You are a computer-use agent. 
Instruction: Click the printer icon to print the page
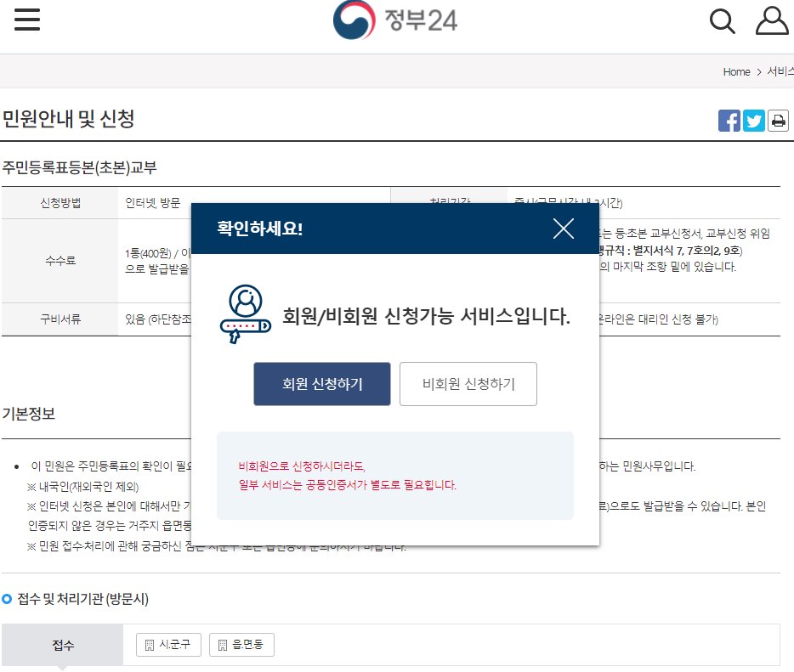click(x=778, y=120)
